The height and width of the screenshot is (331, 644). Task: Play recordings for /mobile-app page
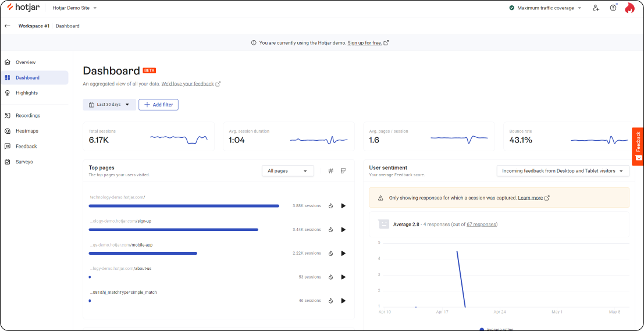pyautogui.click(x=343, y=254)
